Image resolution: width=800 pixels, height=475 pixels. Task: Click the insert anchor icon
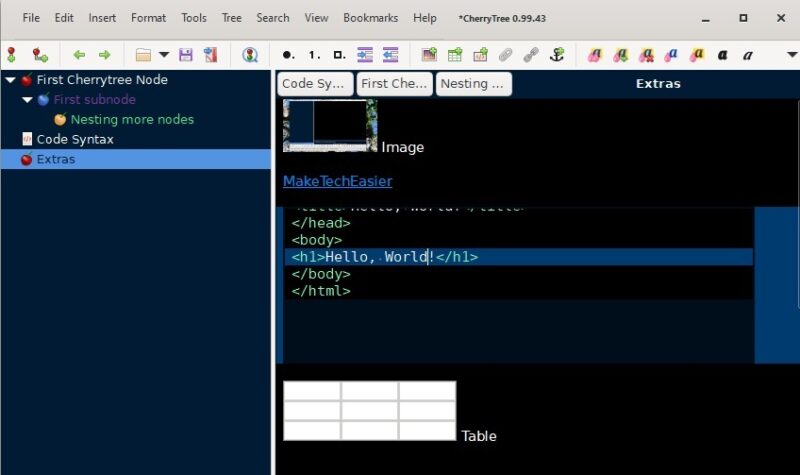(557, 54)
